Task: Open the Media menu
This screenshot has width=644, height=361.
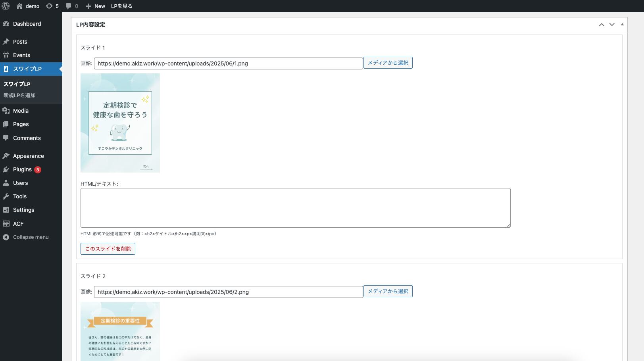Action: [x=31, y=111]
